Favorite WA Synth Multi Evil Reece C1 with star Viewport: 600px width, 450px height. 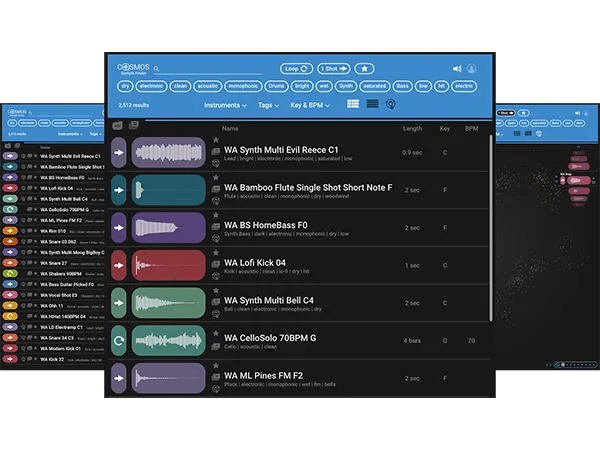click(216, 140)
